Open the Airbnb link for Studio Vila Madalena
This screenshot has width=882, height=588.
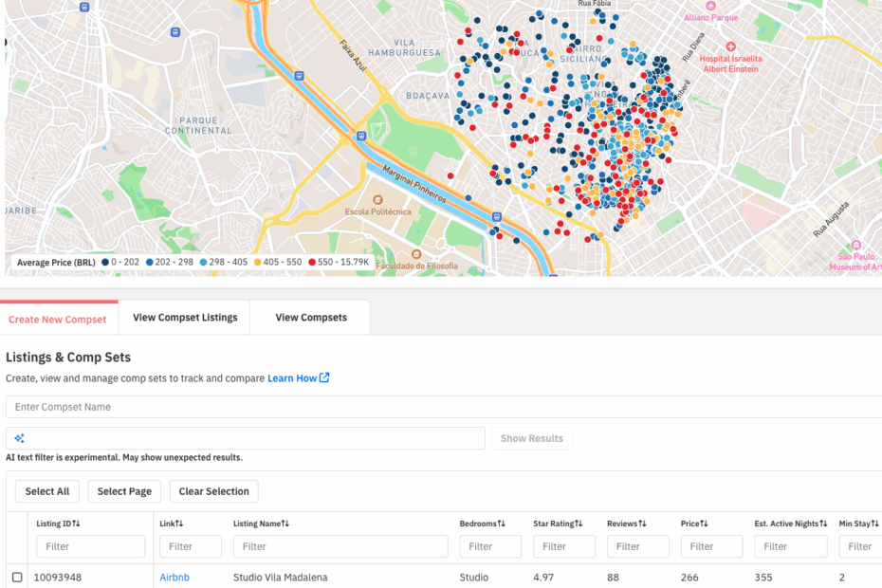point(175,577)
